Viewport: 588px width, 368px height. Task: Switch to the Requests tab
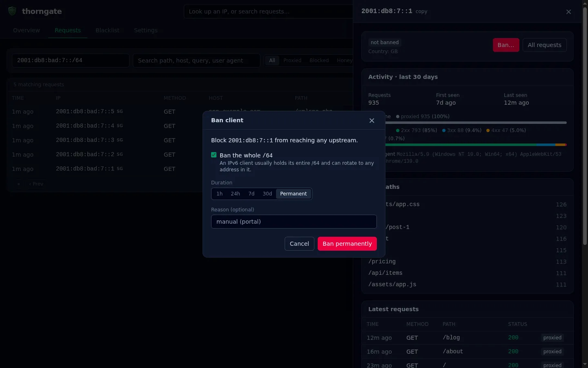pyautogui.click(x=68, y=30)
